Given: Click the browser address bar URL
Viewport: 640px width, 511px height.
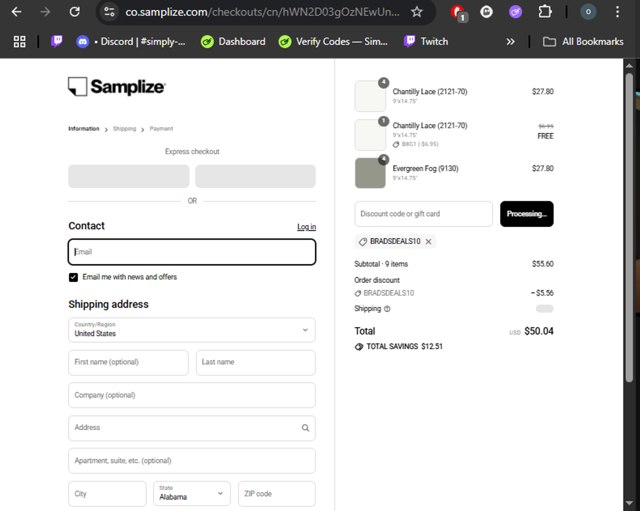Looking at the screenshot, I should click(262, 12).
